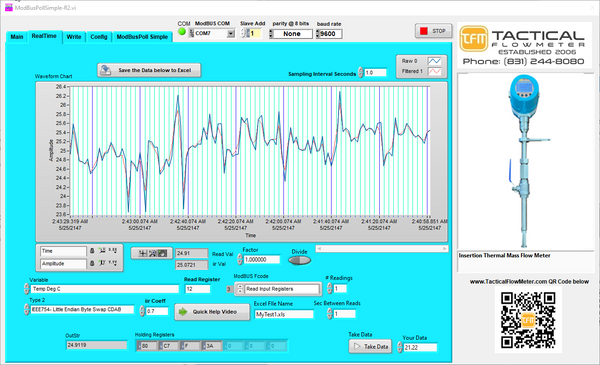Click the Time axis autoscale icon
Image resolution: width=600 pixels, height=365 pixels.
click(x=102, y=251)
